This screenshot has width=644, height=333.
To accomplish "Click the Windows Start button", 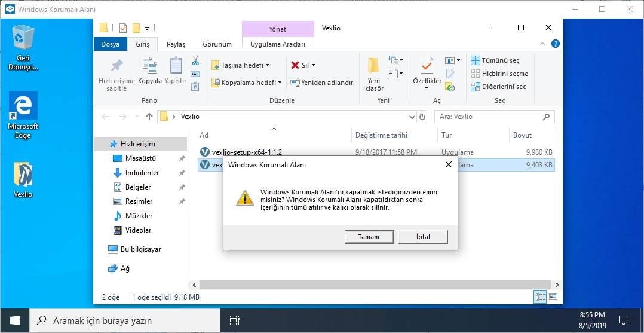I will (x=15, y=320).
